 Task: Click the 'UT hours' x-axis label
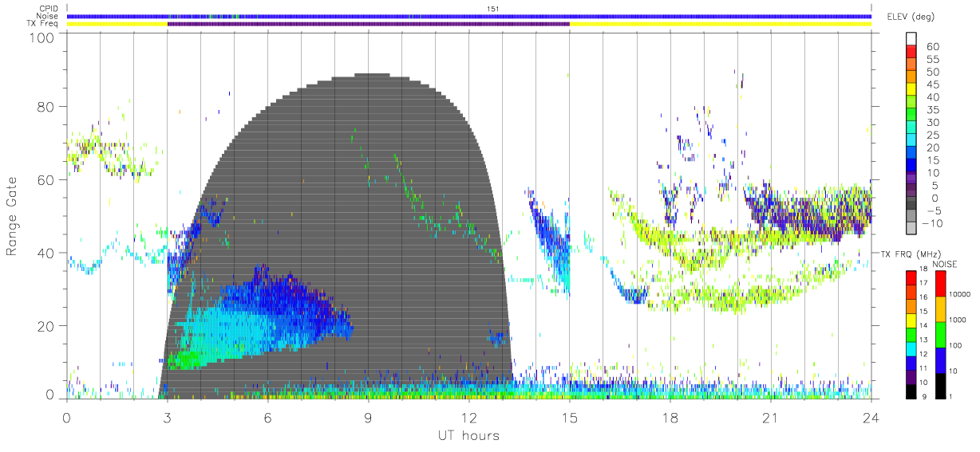(x=468, y=435)
